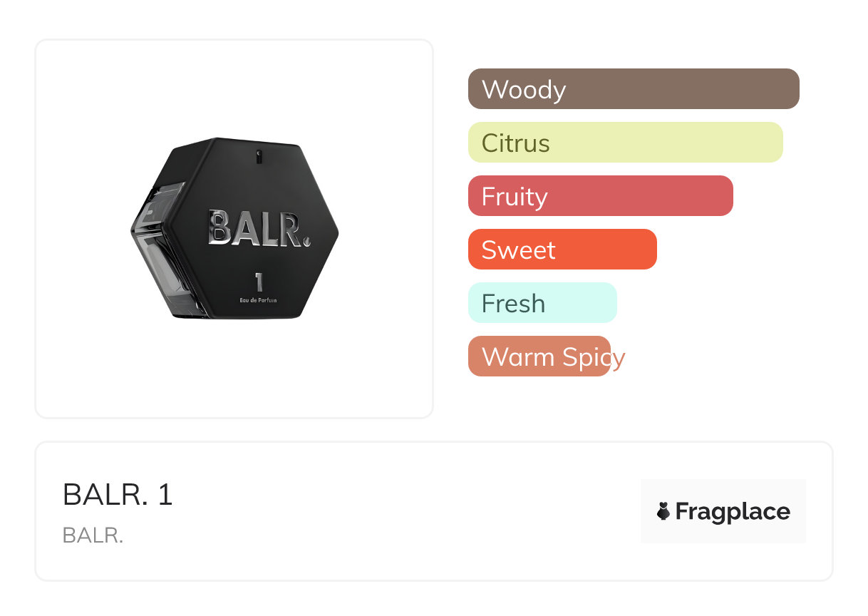
Task: Select the Fruity accord bar
Action: click(x=600, y=196)
